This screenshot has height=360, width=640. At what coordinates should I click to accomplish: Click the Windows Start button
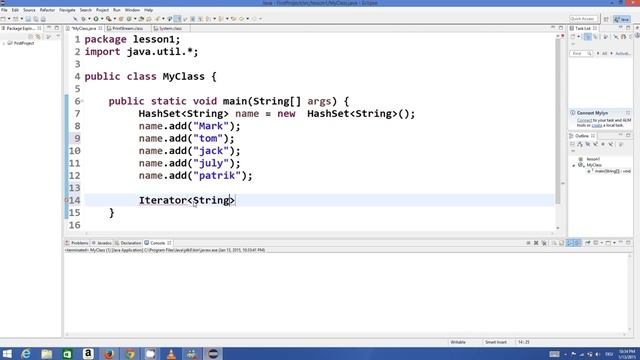(7, 354)
